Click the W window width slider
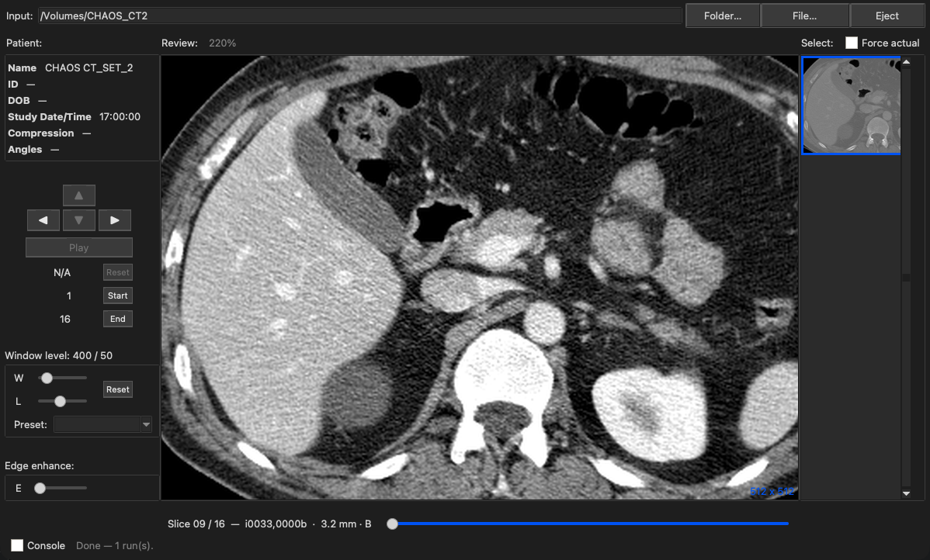 (62, 378)
